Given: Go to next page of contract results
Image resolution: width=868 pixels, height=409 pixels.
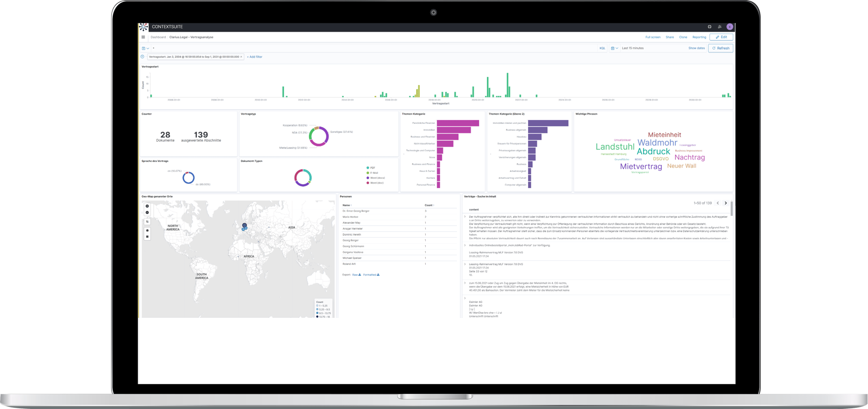Looking at the screenshot, I should (726, 203).
